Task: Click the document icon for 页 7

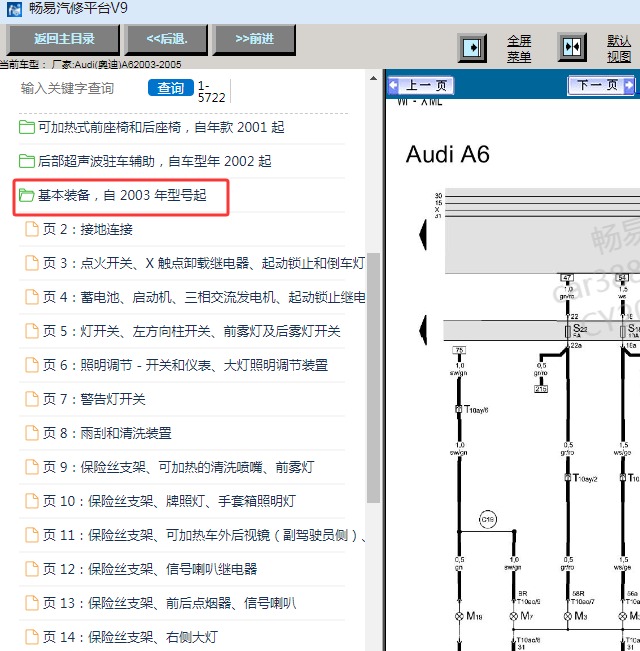Action: (x=32, y=399)
